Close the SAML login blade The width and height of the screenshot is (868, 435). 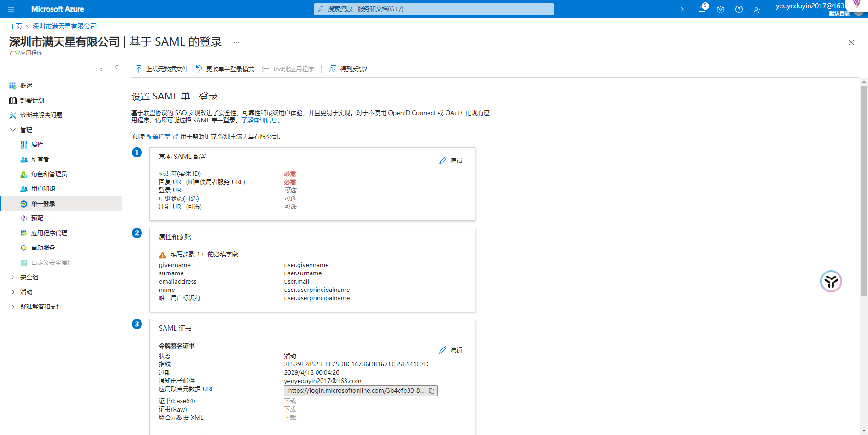851,42
